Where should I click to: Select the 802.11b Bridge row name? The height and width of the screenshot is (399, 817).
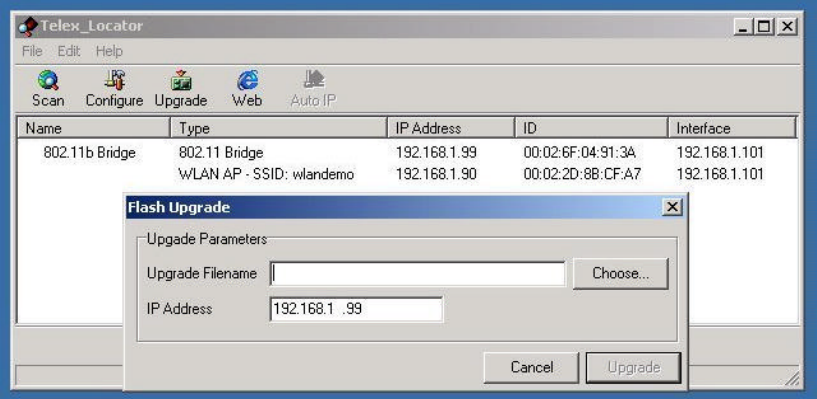(90, 153)
